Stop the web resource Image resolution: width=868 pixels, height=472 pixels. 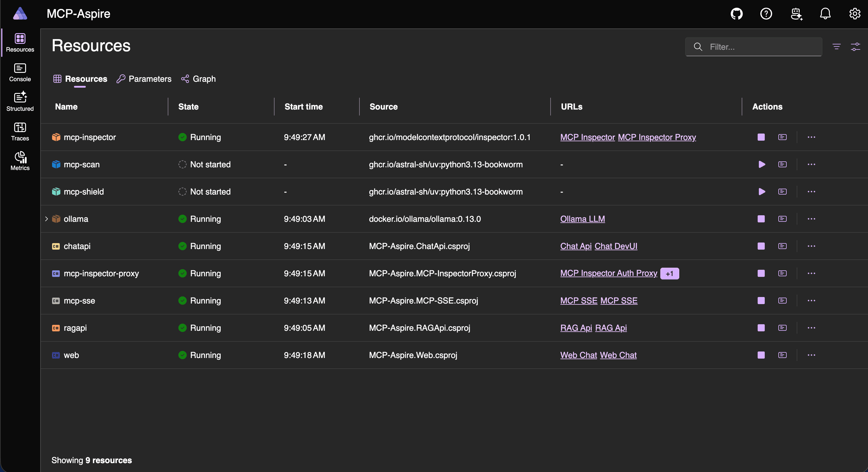[761, 355]
